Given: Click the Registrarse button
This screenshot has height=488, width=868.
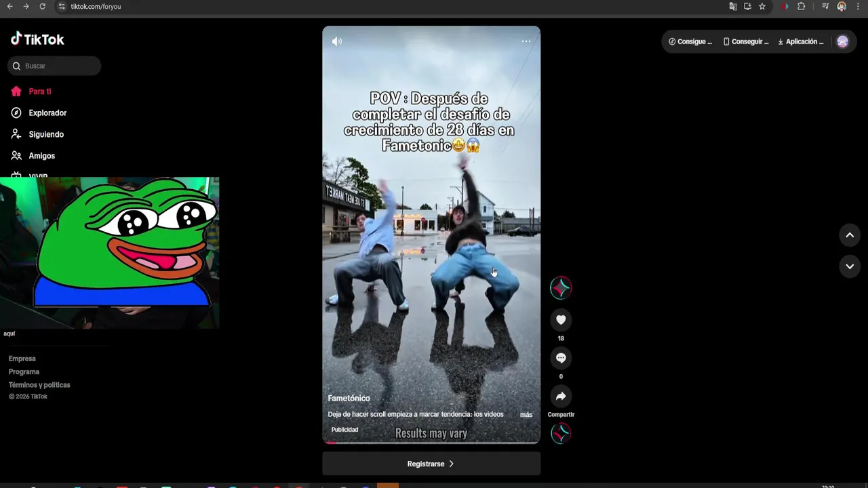Looking at the screenshot, I should pyautogui.click(x=431, y=464).
